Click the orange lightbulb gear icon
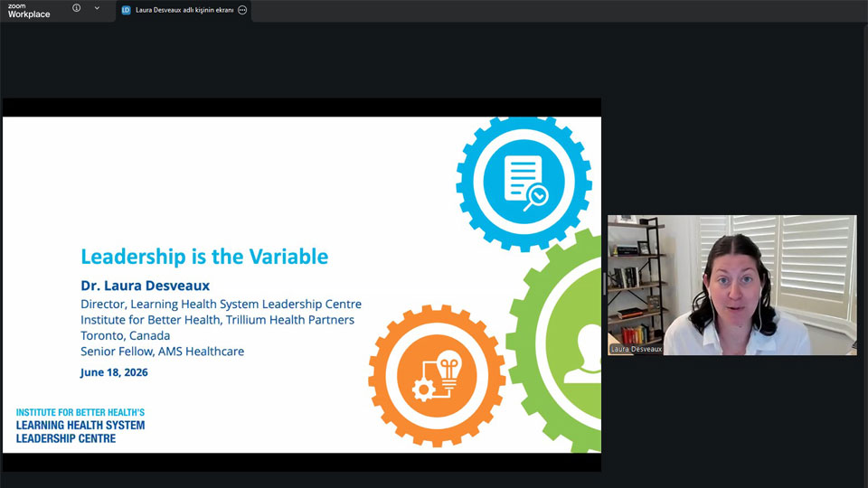This screenshot has height=488, width=868. click(x=437, y=376)
